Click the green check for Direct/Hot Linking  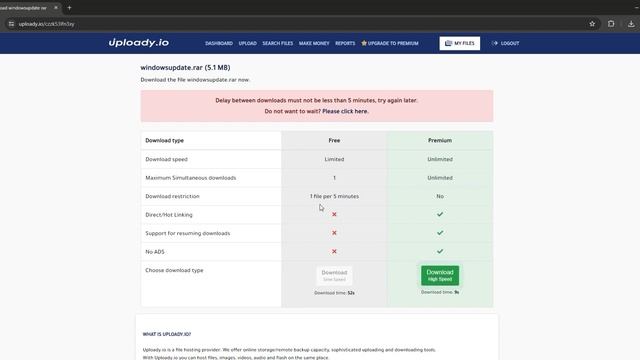point(440,214)
